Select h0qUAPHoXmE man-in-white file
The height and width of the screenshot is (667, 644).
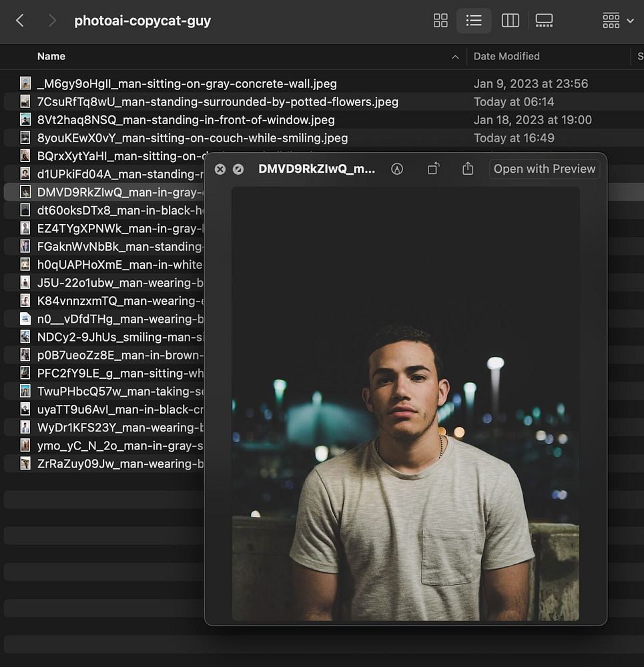pyautogui.click(x=104, y=265)
